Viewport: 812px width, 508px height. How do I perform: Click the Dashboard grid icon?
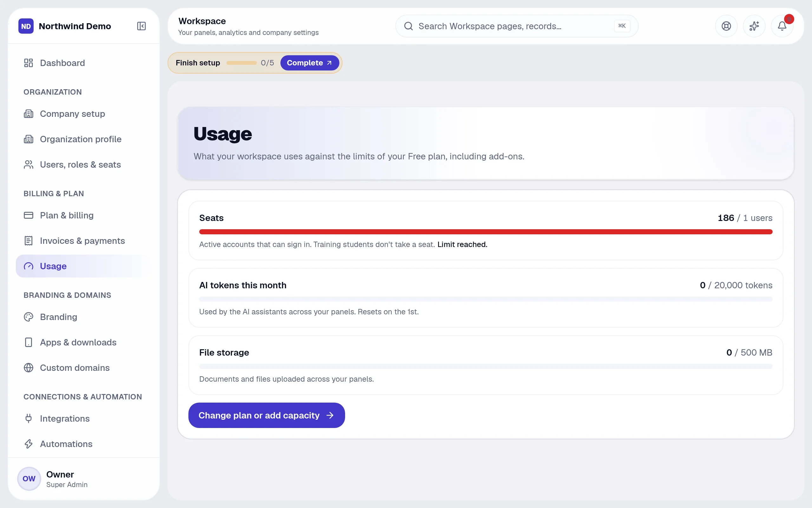(29, 63)
